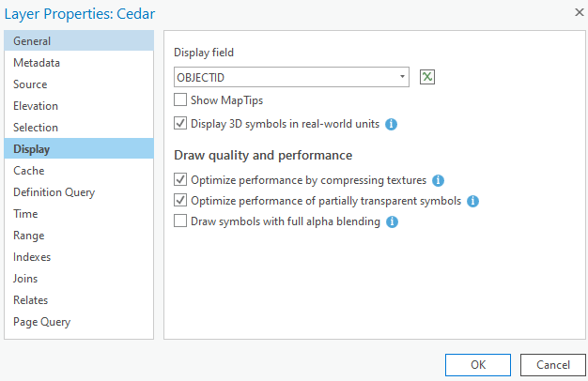Open the Display field dropdown
The image size is (588, 381).
click(x=402, y=77)
